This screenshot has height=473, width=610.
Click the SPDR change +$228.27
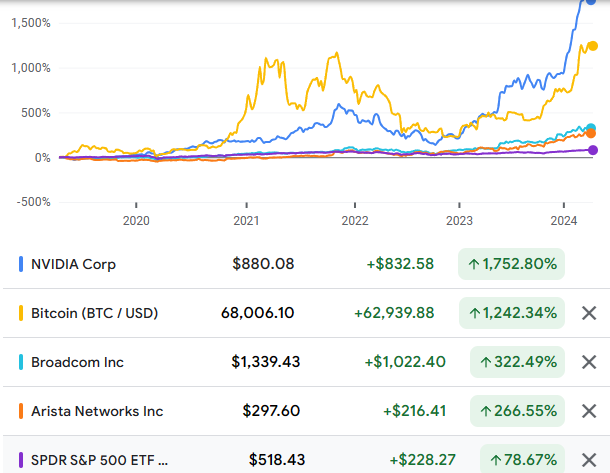pyautogui.click(x=422, y=460)
